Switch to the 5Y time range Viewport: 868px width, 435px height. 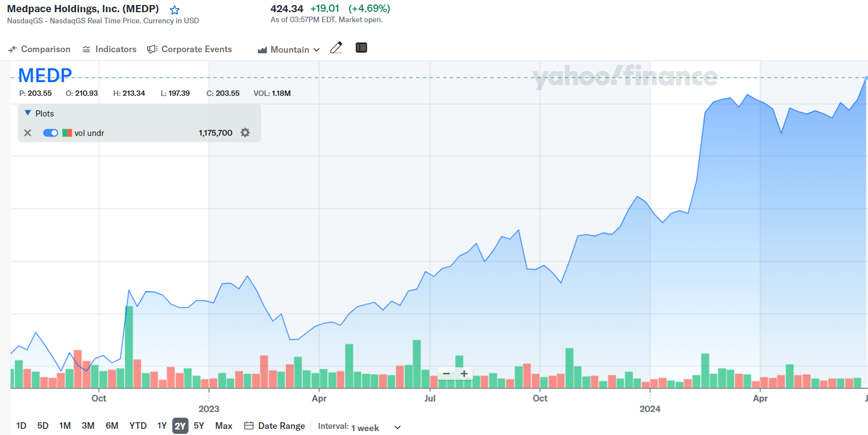click(x=199, y=426)
